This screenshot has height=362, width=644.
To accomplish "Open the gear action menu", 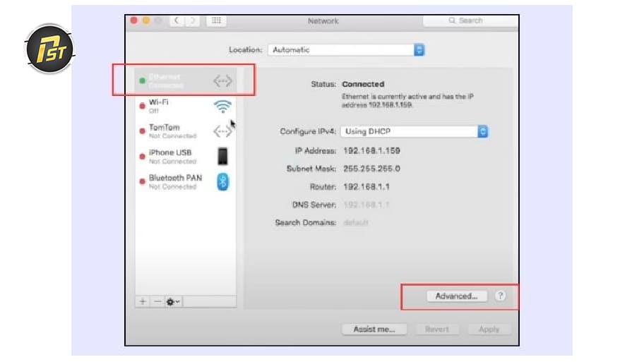I will click(x=173, y=302).
